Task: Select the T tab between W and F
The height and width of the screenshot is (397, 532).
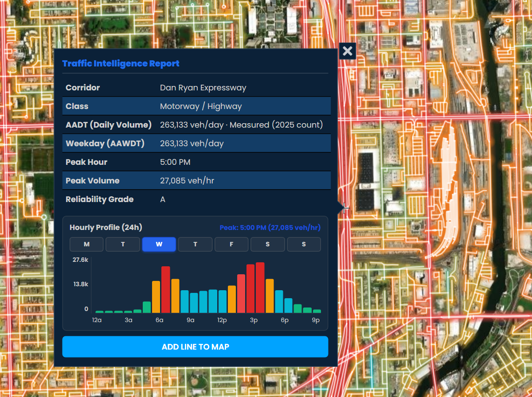Action: [x=195, y=245]
